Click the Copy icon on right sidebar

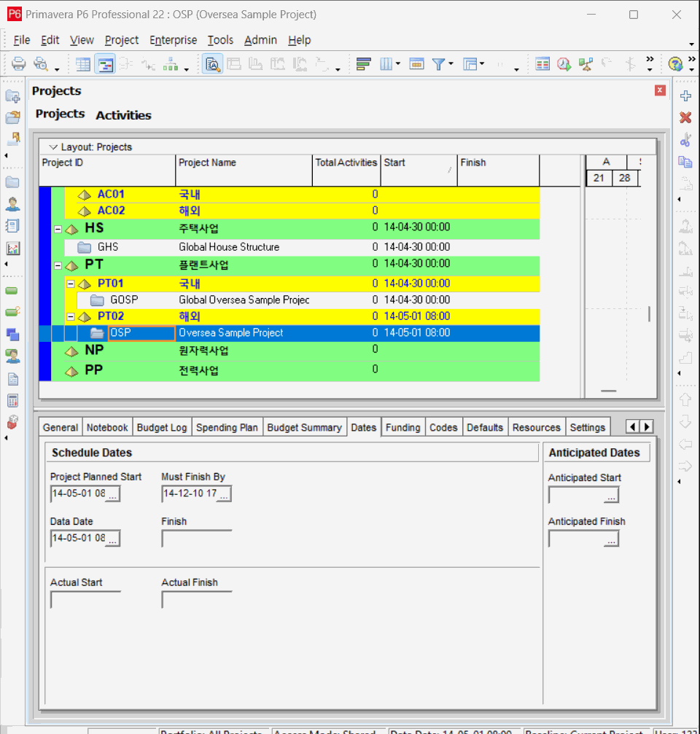click(686, 162)
